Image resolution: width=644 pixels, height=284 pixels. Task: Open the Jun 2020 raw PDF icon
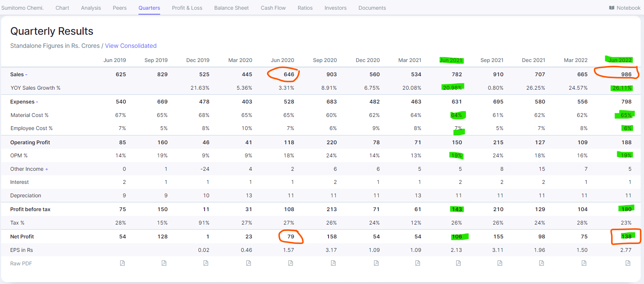[290, 263]
